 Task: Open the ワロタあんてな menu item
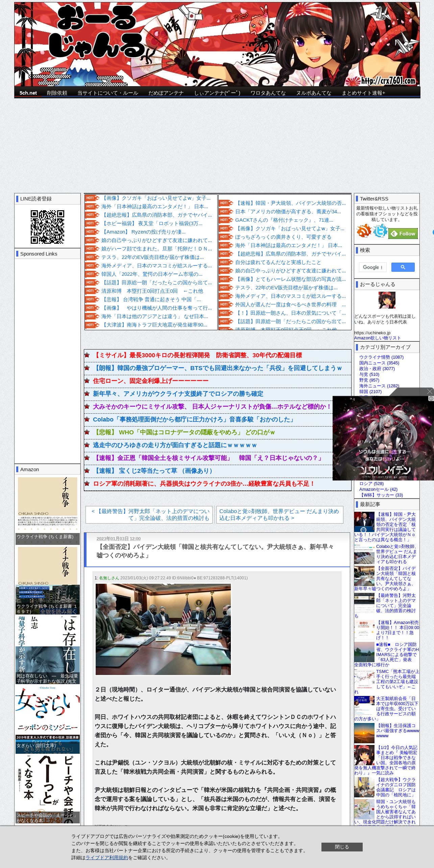pyautogui.click(x=268, y=93)
